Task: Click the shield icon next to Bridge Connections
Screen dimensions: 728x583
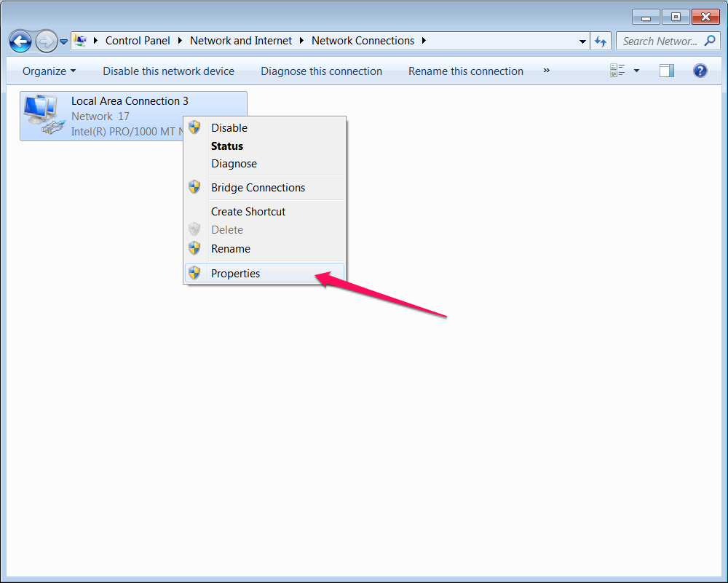Action: click(194, 187)
